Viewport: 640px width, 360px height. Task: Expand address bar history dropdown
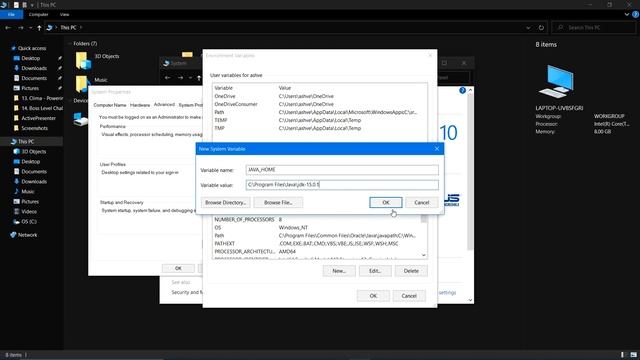[528, 28]
